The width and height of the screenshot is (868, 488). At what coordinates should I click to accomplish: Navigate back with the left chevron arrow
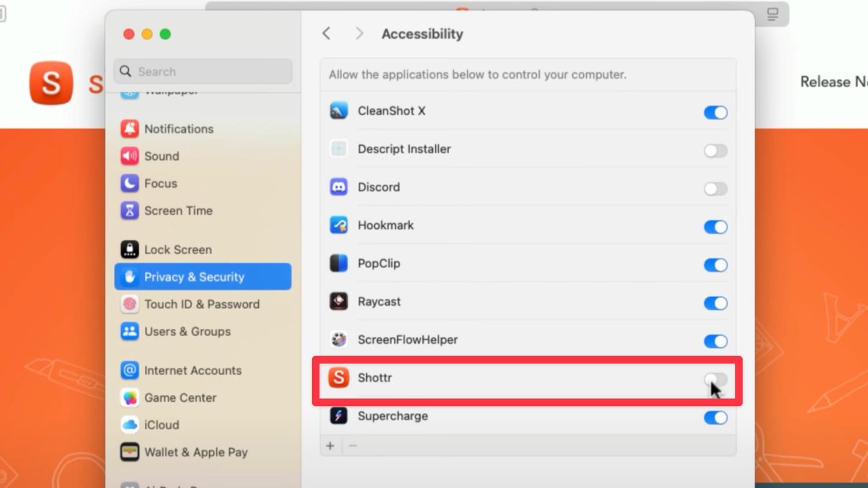tap(326, 34)
